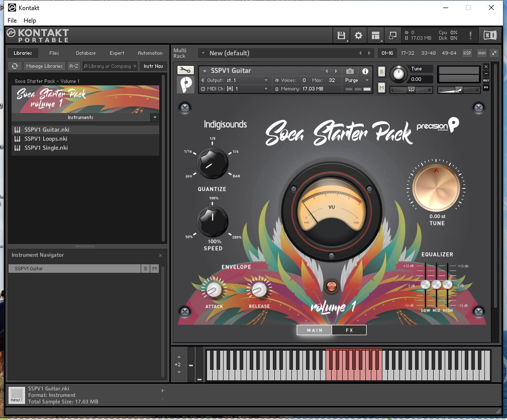Image resolution: width=507 pixels, height=420 pixels.
Task: Refresh the library list with the reload icon
Action: 15,66
